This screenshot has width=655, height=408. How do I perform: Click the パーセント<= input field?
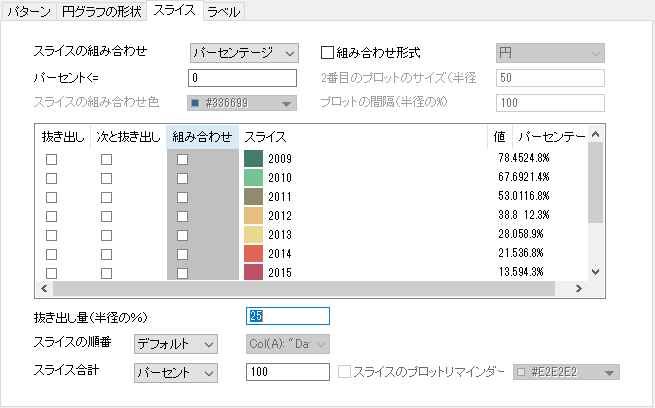pyautogui.click(x=242, y=78)
